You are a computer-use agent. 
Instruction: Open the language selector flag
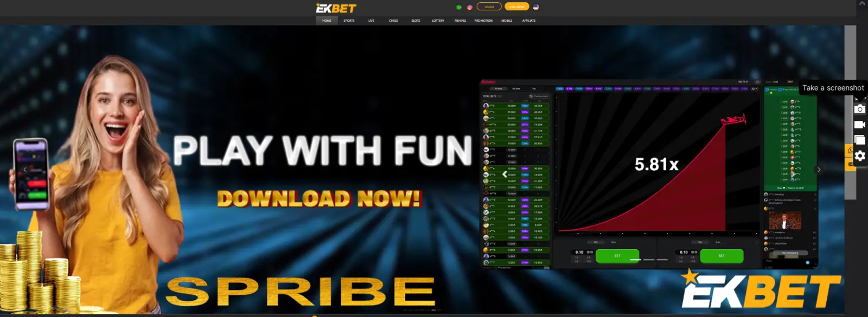pyautogui.click(x=536, y=7)
